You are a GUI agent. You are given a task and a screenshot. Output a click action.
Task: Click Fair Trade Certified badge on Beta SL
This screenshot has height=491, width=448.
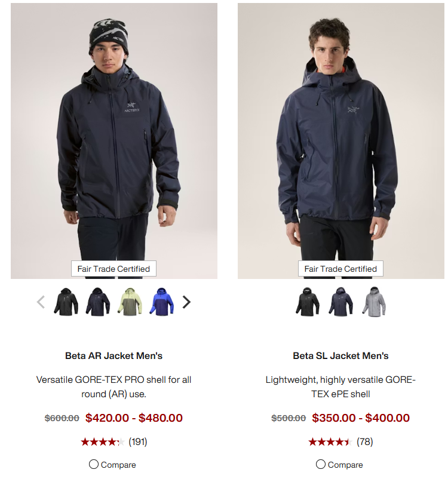click(x=340, y=269)
